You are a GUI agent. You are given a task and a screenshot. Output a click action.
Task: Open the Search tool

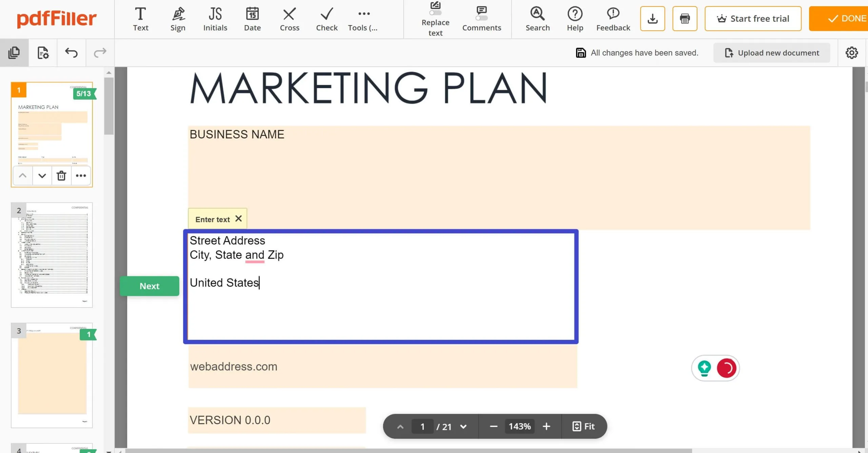click(537, 19)
